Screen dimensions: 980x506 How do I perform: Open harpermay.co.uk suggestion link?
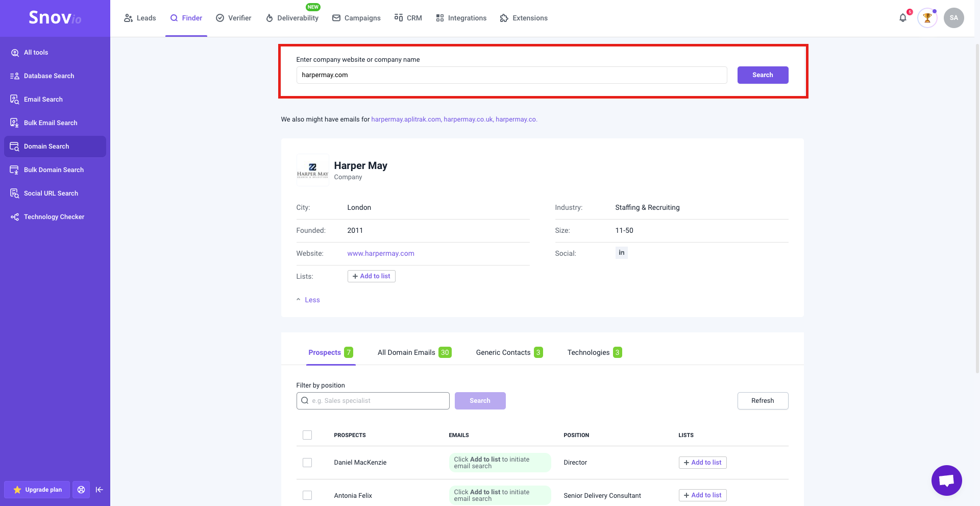[x=469, y=119]
